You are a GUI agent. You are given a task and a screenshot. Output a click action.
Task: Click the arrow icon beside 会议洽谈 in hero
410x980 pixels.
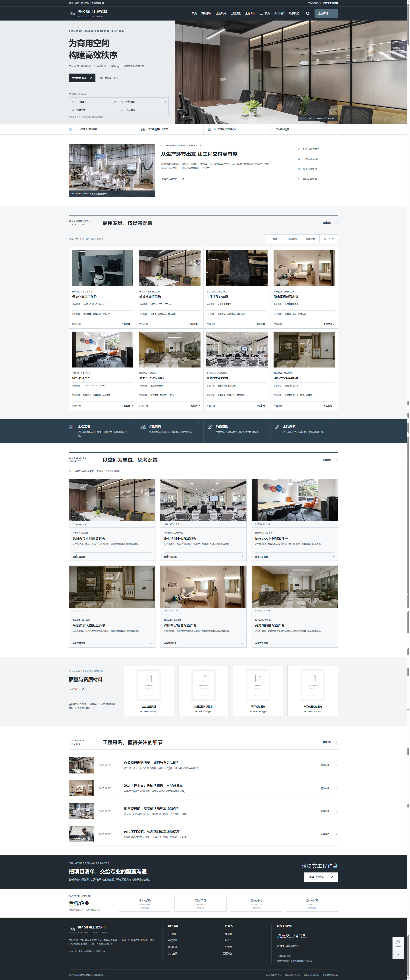click(x=165, y=102)
